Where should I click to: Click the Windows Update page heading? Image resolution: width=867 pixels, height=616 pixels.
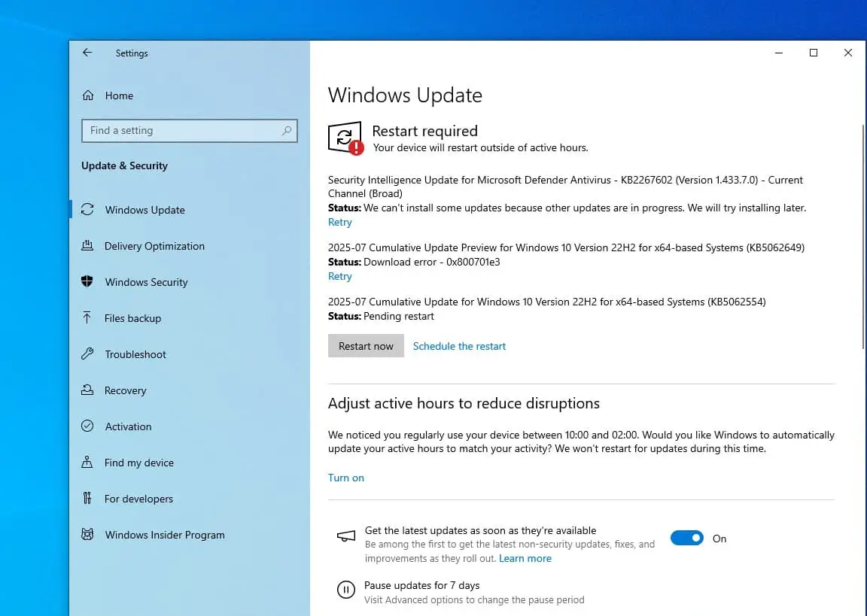point(406,95)
